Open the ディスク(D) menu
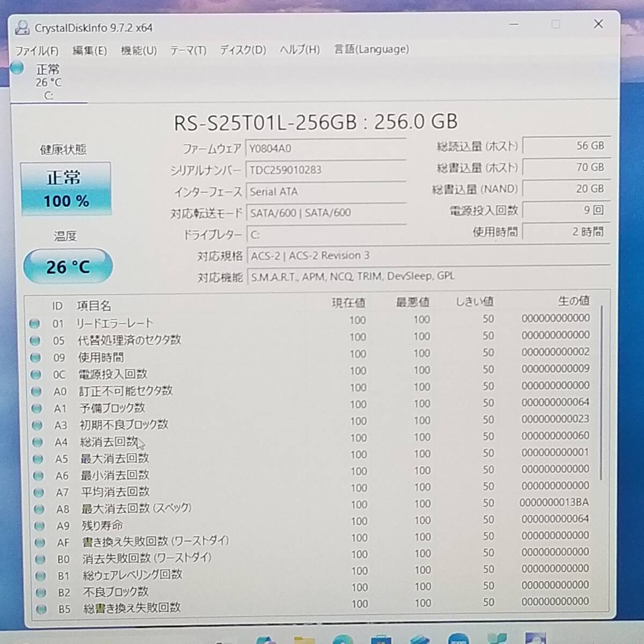Screen dimensions: 644x644 243,50
